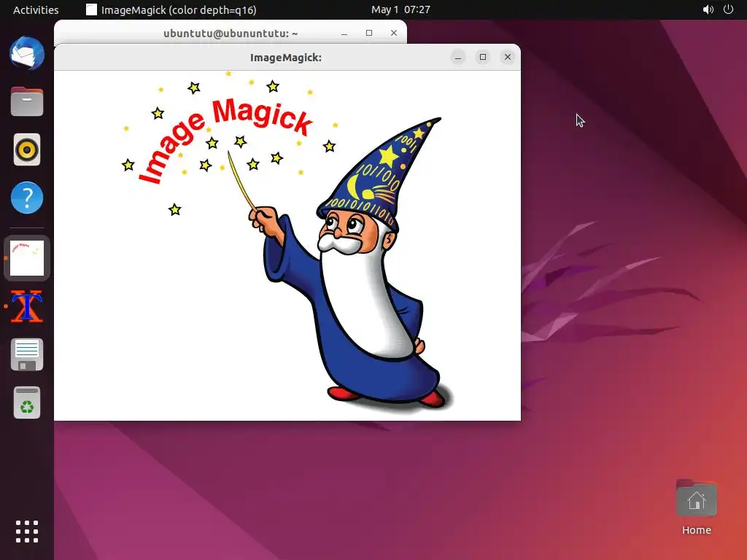Click the ubuntutu@ubununtutu terminal title

click(x=231, y=34)
